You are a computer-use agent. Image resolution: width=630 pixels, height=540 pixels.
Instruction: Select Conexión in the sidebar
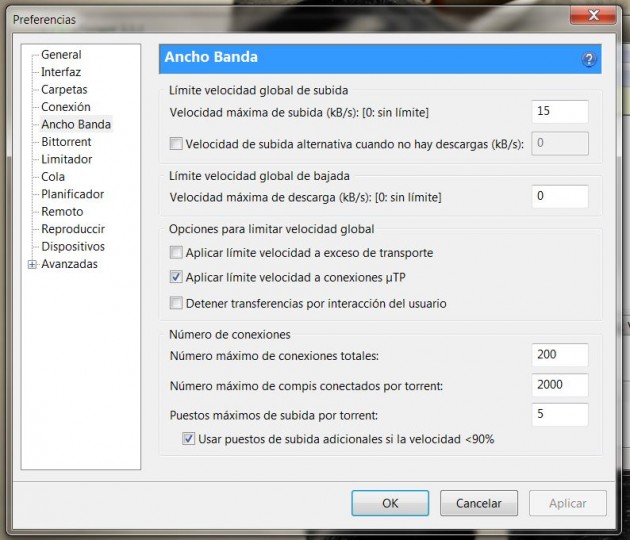point(65,107)
